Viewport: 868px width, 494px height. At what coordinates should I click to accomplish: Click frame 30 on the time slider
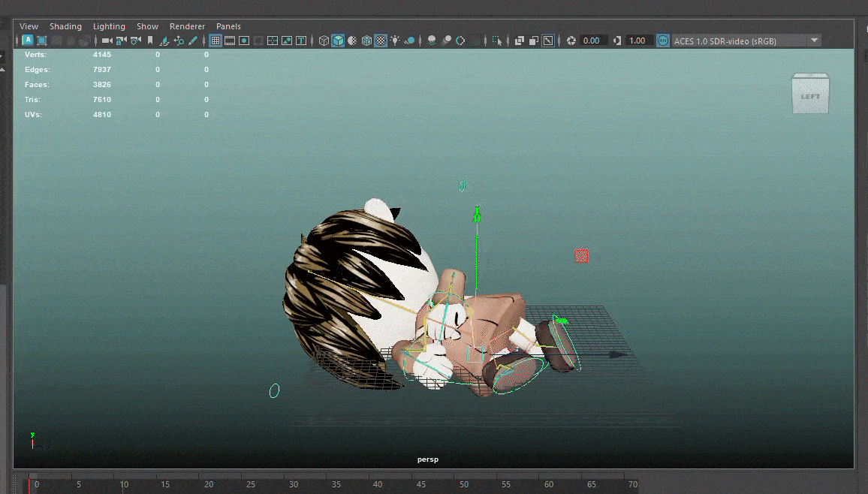(293, 484)
